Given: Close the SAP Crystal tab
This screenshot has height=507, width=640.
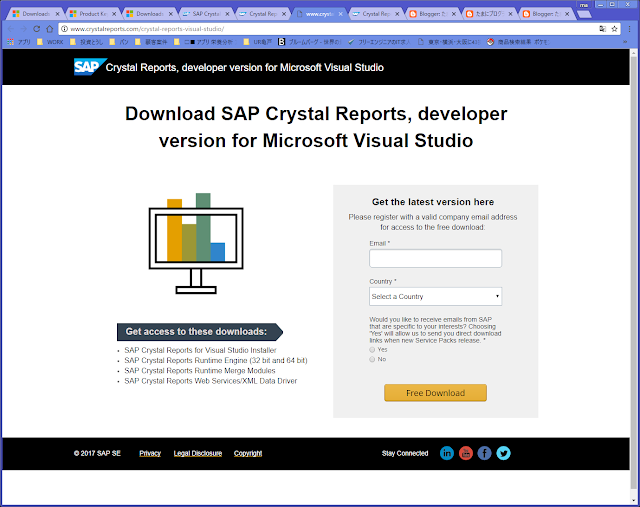Looking at the screenshot, I should click(x=227, y=14).
